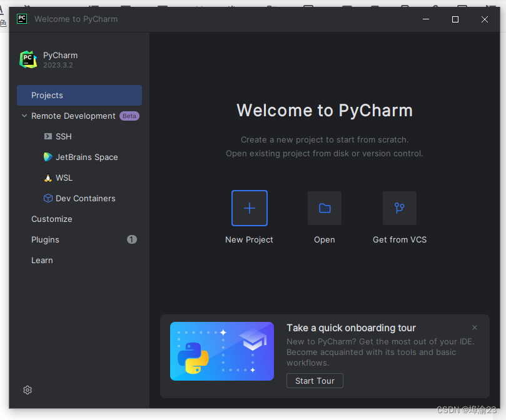The width and height of the screenshot is (506, 420).
Task: Click the Get from VCS label
Action: pyautogui.click(x=400, y=239)
